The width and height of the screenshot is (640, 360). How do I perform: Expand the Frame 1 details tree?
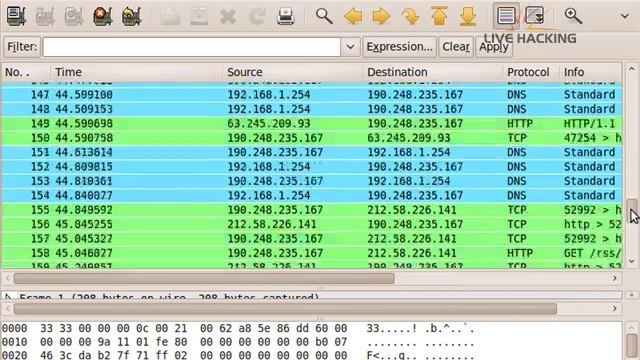click(8, 296)
